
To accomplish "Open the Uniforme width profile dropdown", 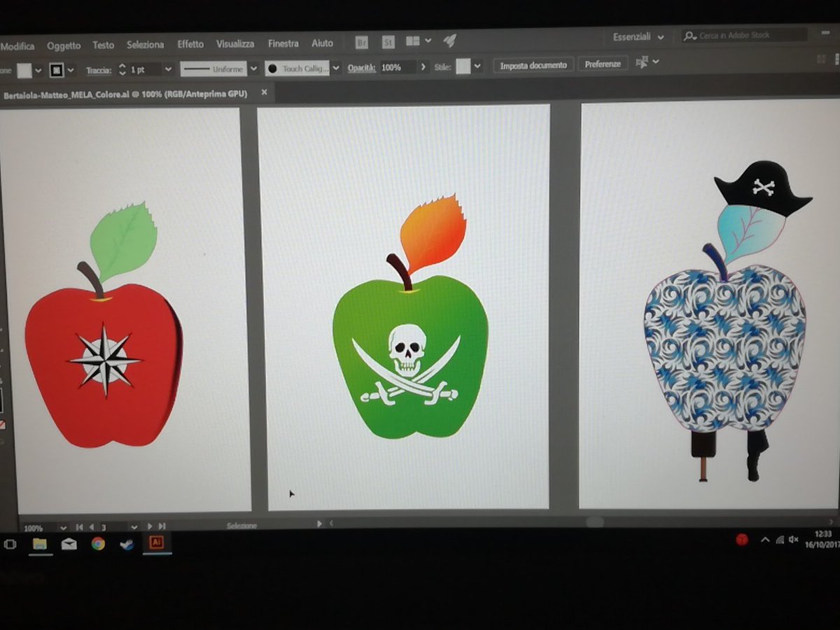I will [253, 69].
